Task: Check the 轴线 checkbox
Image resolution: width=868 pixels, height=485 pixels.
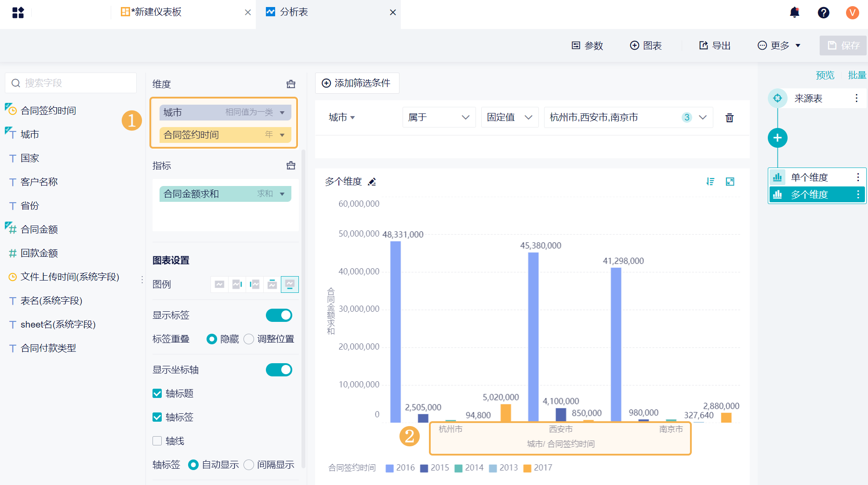Action: (157, 441)
